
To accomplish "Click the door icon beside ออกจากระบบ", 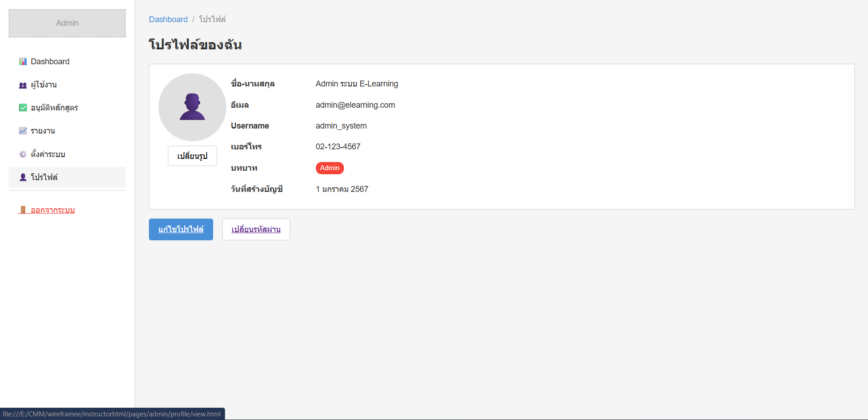I will click(23, 210).
